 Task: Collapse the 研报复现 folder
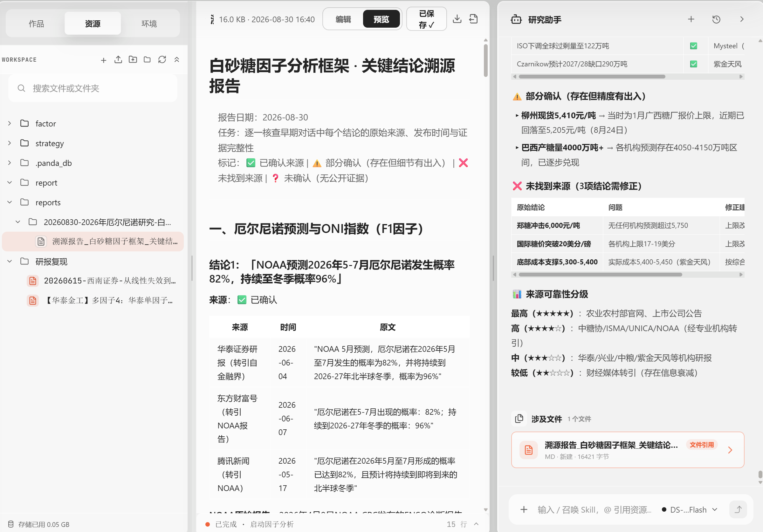click(10, 262)
